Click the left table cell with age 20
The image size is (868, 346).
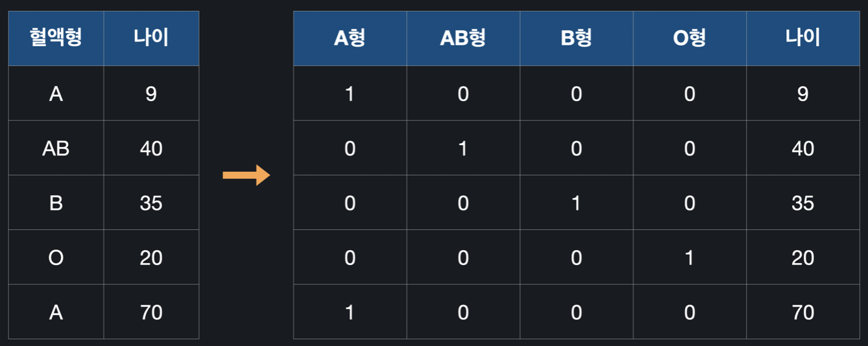point(151,257)
